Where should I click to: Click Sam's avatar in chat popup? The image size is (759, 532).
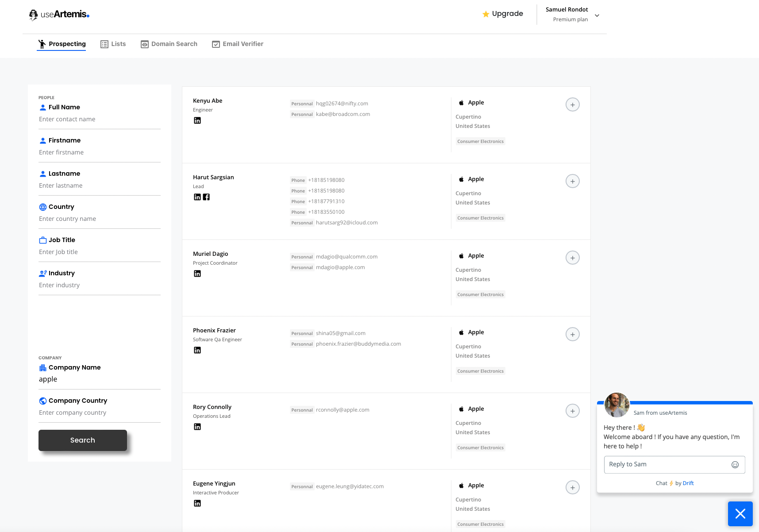point(617,405)
